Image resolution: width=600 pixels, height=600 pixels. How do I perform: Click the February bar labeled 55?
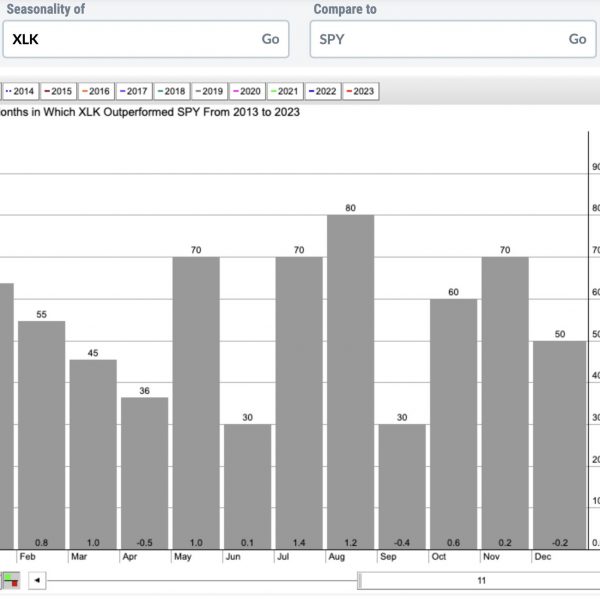(x=41, y=435)
